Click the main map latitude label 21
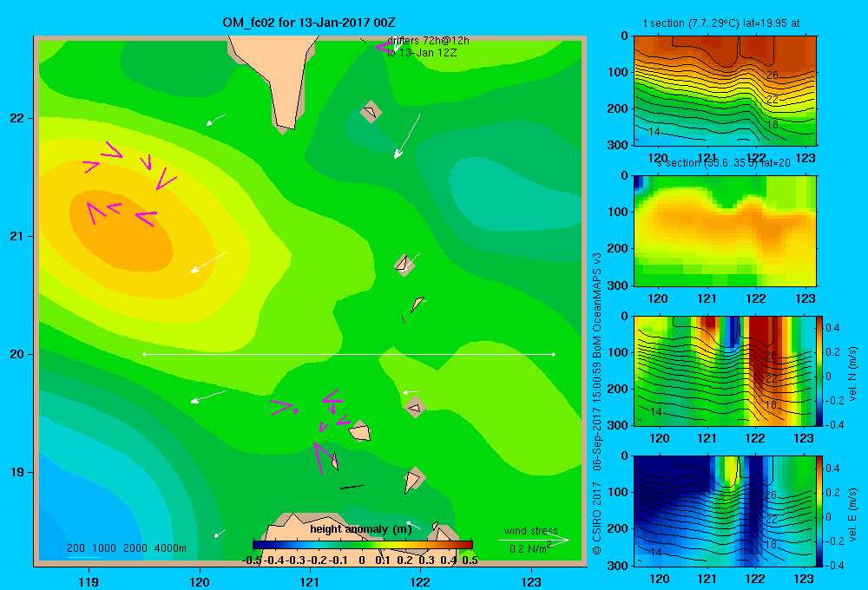The image size is (868, 590). point(17,236)
